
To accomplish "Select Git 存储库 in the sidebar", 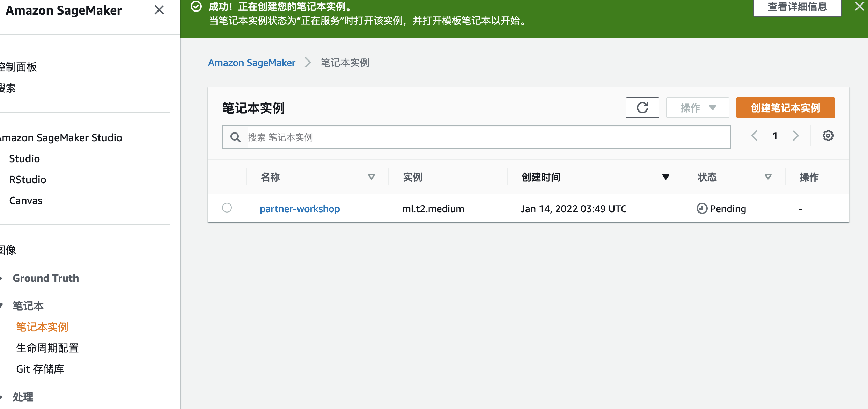I will (40, 368).
